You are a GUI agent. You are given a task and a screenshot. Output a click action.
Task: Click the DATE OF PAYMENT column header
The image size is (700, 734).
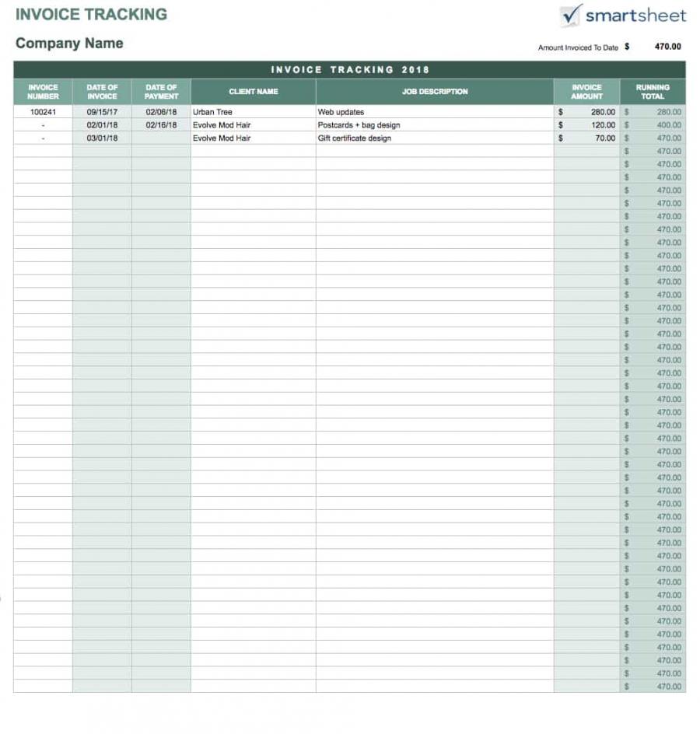pyautogui.click(x=161, y=91)
